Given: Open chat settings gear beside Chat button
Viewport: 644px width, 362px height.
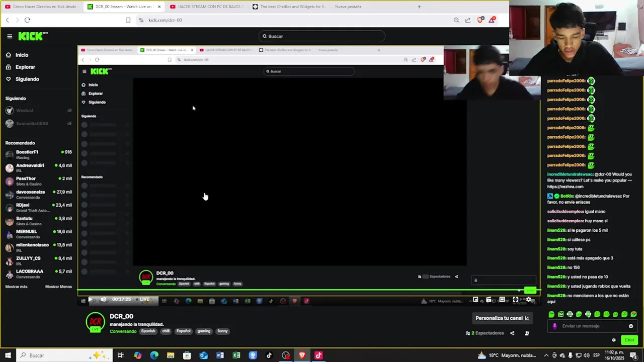Looking at the screenshot, I should pyautogui.click(x=614, y=340).
